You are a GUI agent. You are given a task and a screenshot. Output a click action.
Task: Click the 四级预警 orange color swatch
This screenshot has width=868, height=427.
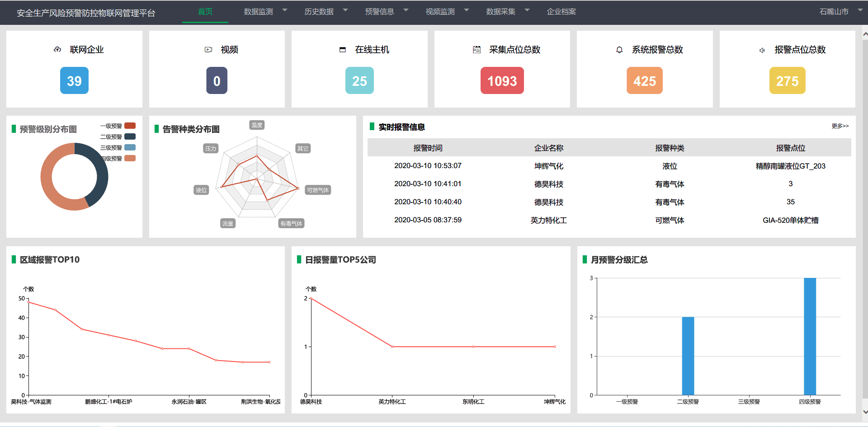pyautogui.click(x=130, y=159)
